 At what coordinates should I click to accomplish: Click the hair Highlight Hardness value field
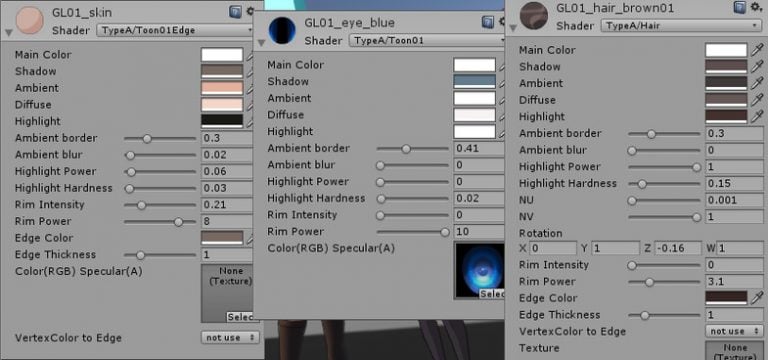coord(734,183)
